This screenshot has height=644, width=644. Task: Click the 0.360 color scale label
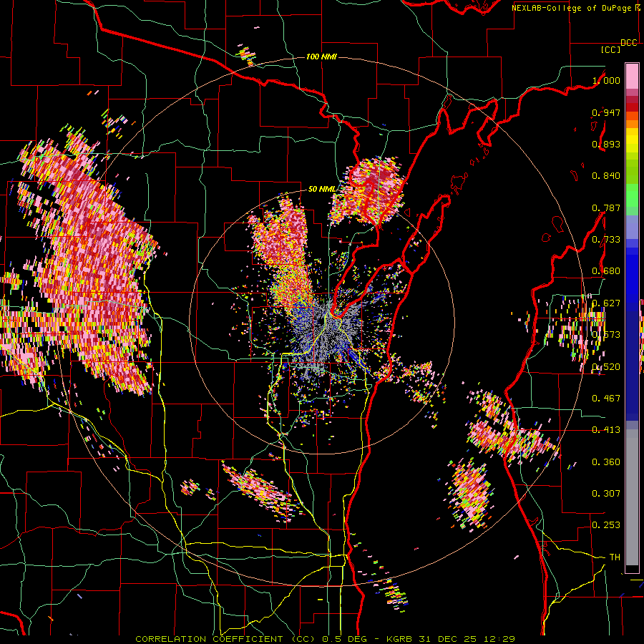(x=606, y=462)
